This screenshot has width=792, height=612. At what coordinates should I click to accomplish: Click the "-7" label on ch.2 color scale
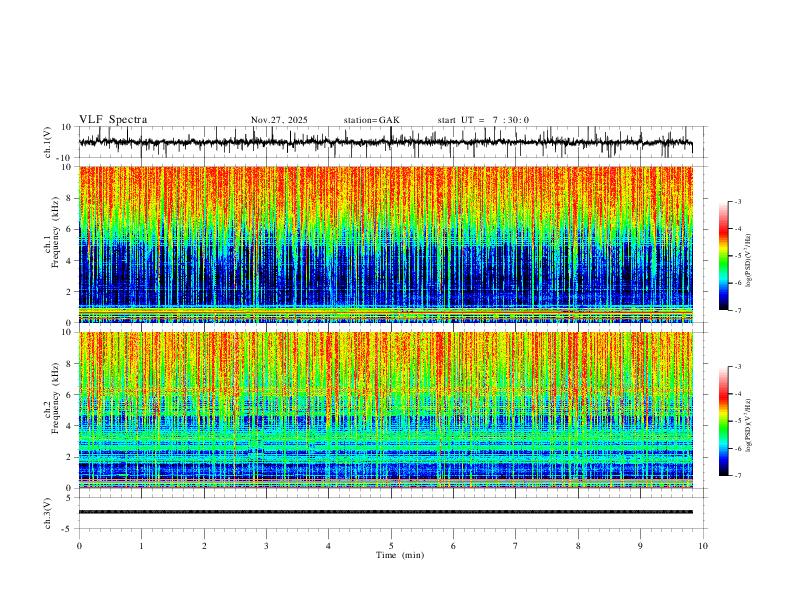738,476
